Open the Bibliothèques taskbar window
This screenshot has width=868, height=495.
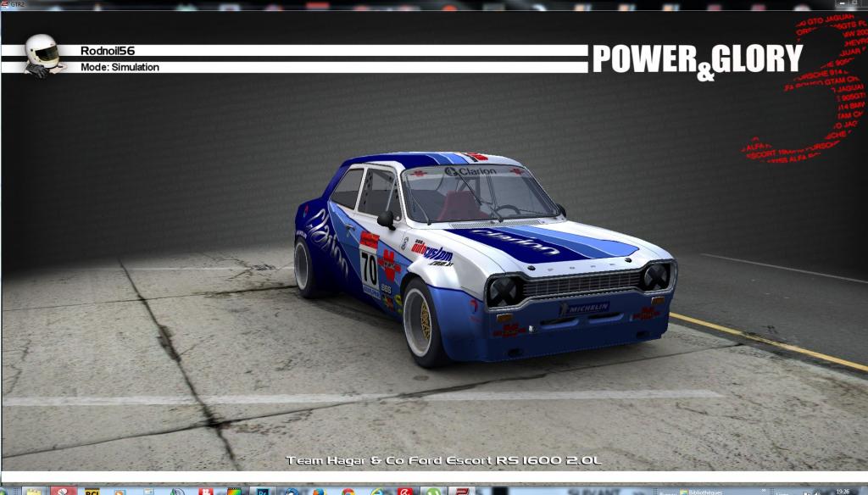[701, 491]
